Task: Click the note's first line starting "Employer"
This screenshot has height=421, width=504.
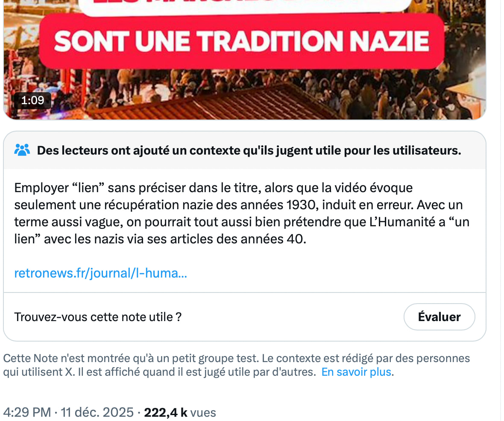Action: click(x=214, y=187)
